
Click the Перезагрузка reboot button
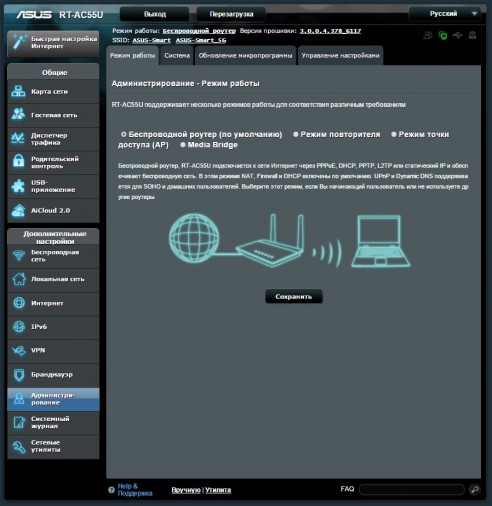click(x=231, y=14)
